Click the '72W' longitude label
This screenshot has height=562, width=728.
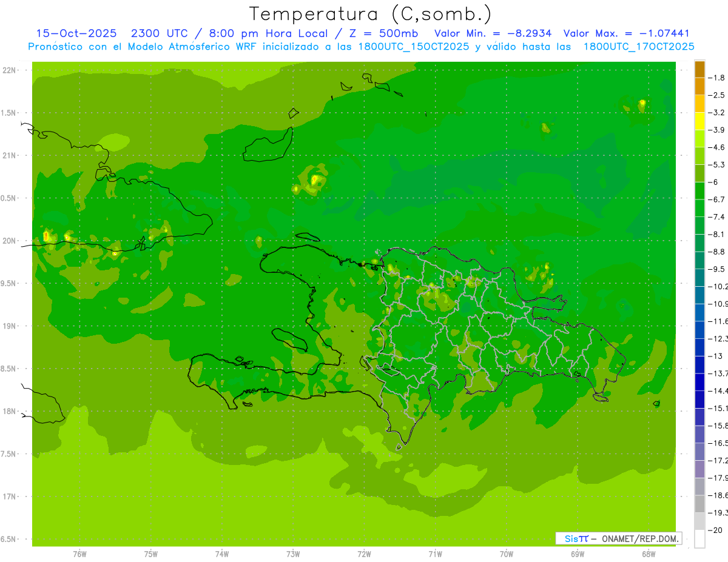point(364,554)
